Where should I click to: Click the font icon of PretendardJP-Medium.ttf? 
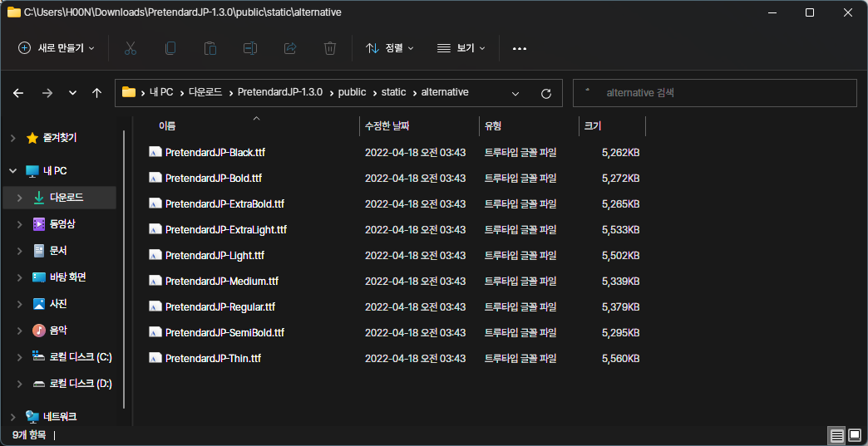155,281
